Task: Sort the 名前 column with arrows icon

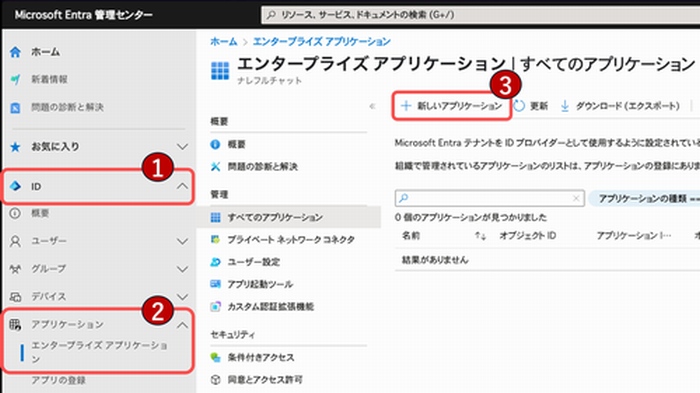Action: [x=480, y=236]
